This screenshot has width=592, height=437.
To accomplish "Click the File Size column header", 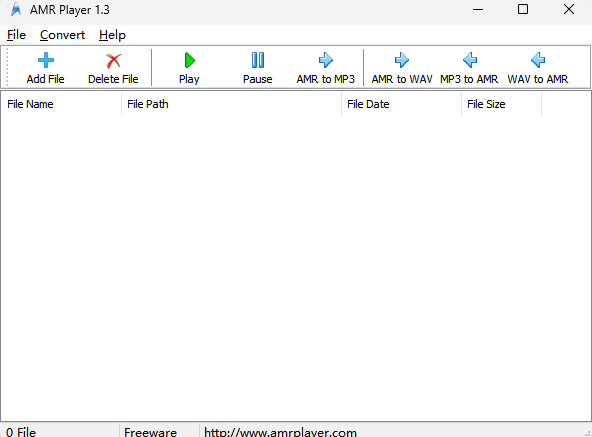I will [501, 104].
